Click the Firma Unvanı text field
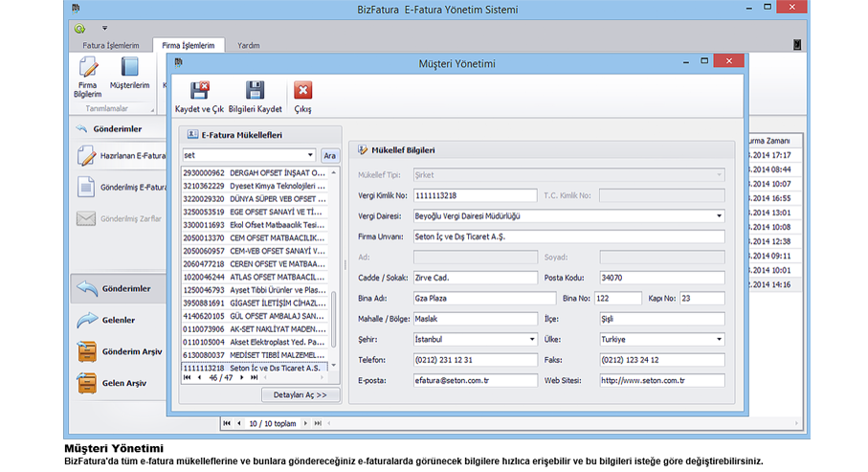 point(568,236)
